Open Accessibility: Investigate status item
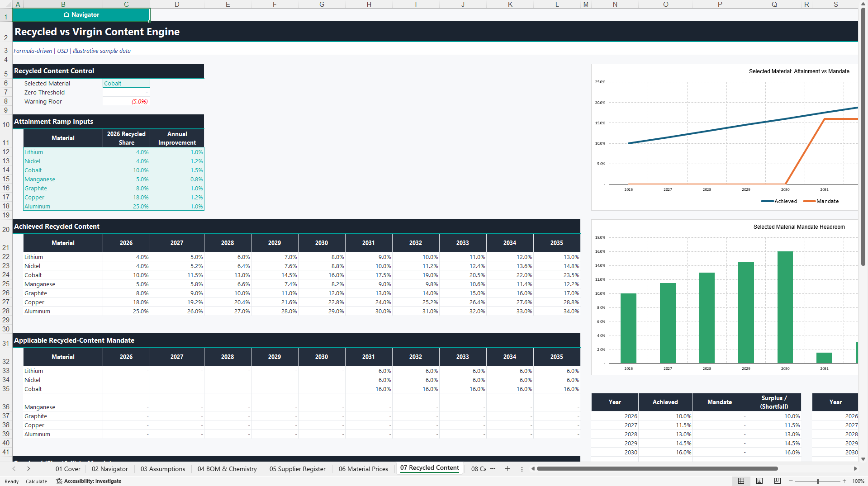Image resolution: width=868 pixels, height=486 pixels. click(x=89, y=481)
